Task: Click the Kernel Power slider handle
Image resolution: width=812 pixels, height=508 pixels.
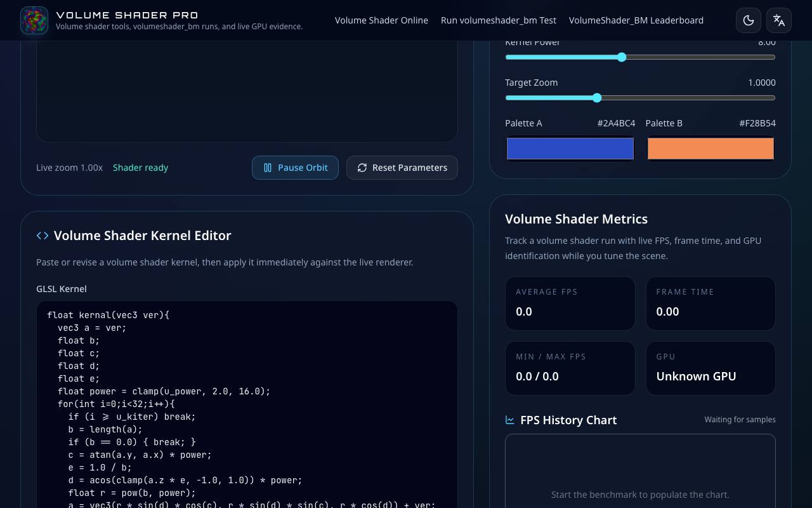Action: (622, 57)
